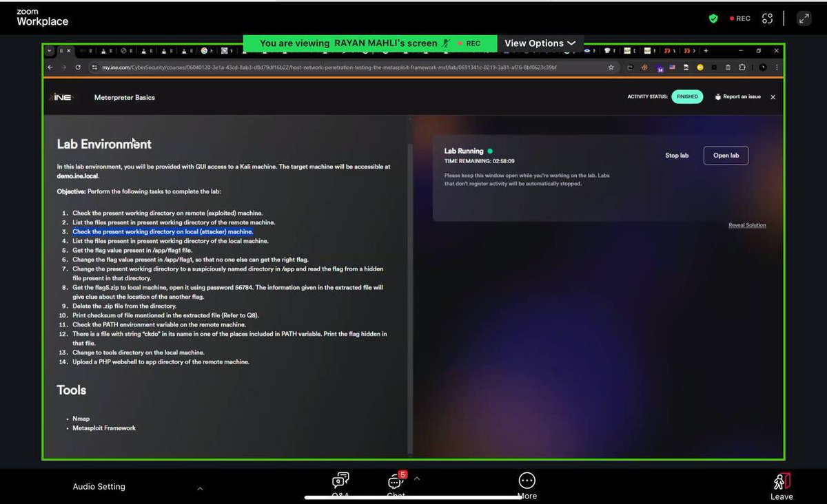Image resolution: width=827 pixels, height=504 pixels.
Task: Click the INE logo in the header
Action: (x=62, y=97)
